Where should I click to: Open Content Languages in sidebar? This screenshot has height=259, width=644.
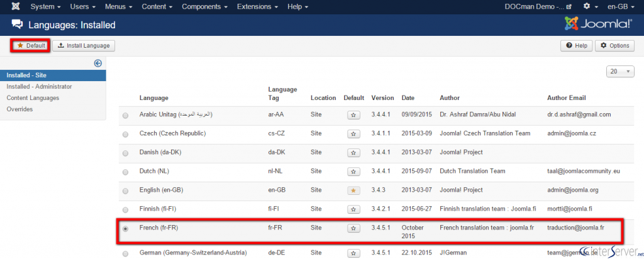click(x=33, y=98)
